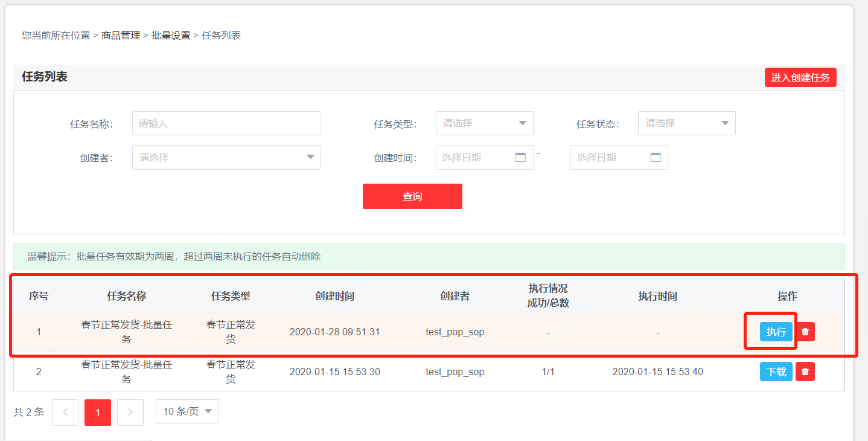Click the 共 2 条 total count
The width and height of the screenshot is (868, 441).
pos(29,412)
